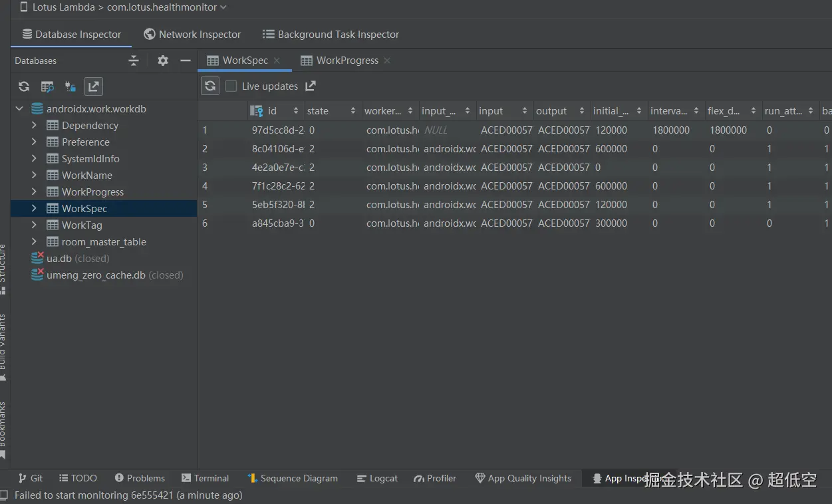Open the Git tool window
The image size is (832, 504).
point(31,478)
